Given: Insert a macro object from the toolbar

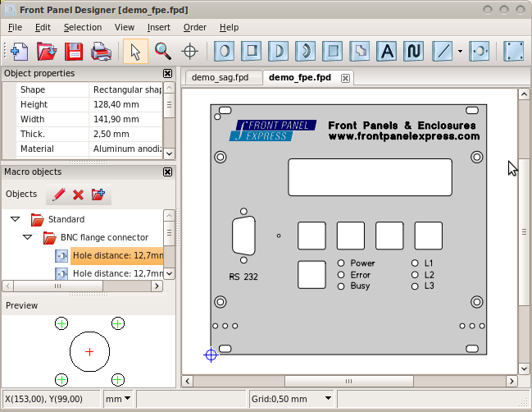Looking at the screenshot, I should pos(480,51).
